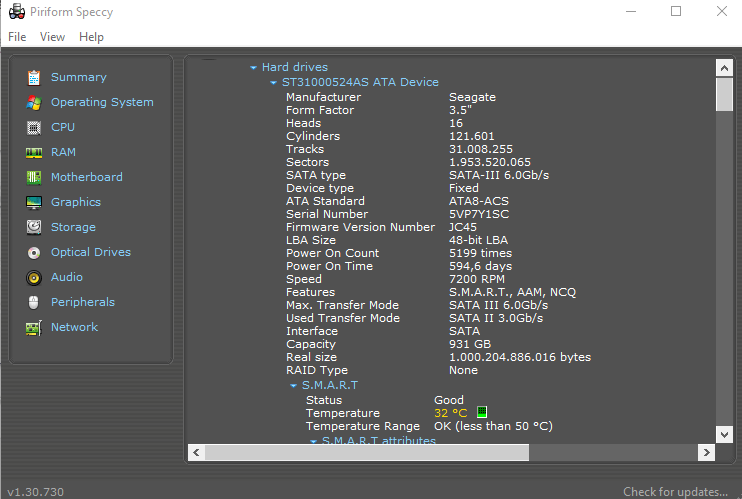Viewport: 742px width, 499px height.
Task: Click the Tracks value 31.008.255
Action: coord(481,149)
